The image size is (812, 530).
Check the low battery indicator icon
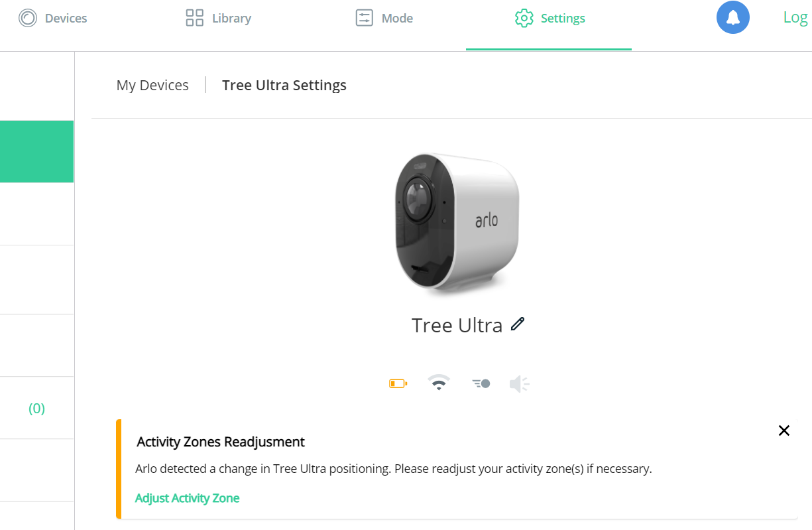tap(398, 383)
